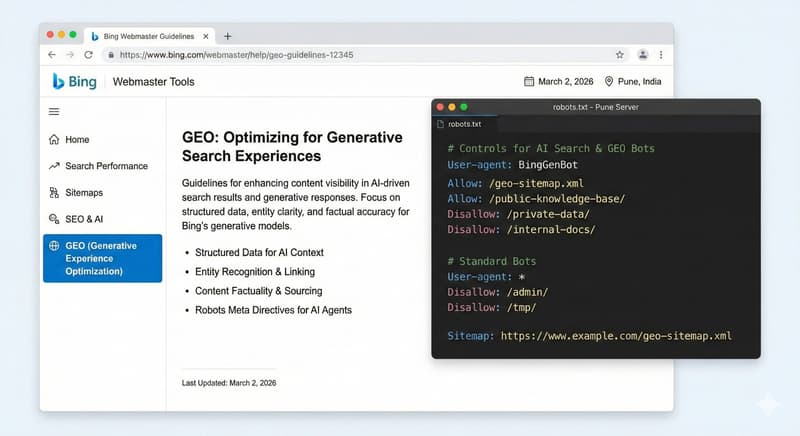Image resolution: width=800 pixels, height=436 pixels.
Task: Click the Bing logo in header
Action: 75,82
